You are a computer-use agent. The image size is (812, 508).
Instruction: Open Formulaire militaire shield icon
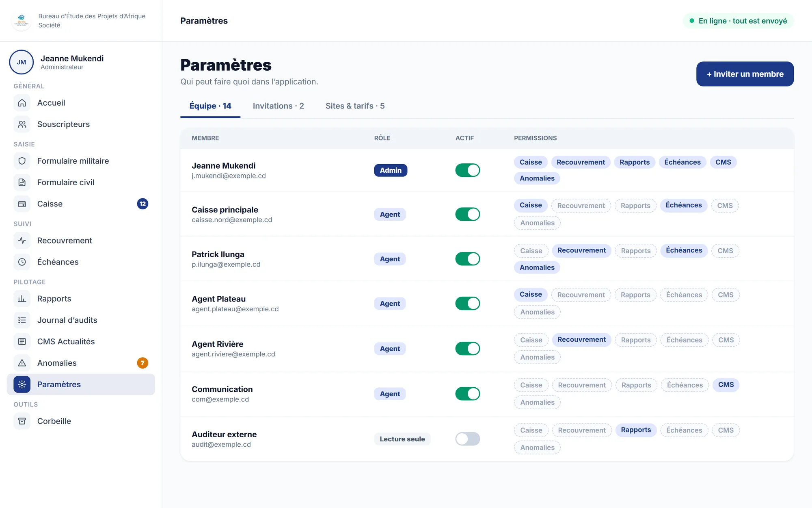(22, 161)
